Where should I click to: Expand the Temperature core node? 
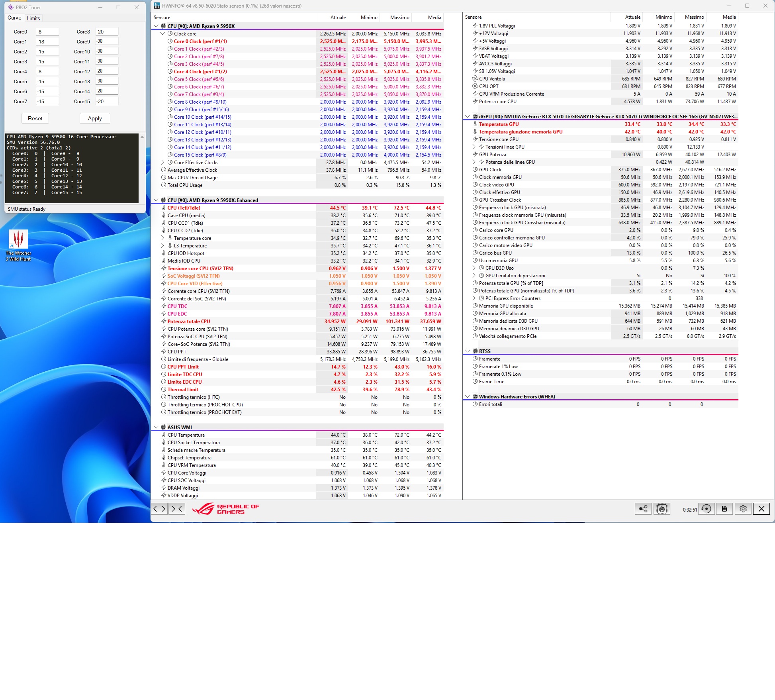[162, 238]
